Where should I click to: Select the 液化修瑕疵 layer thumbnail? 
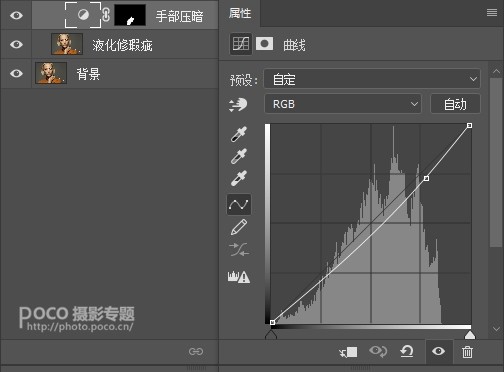tap(67, 44)
